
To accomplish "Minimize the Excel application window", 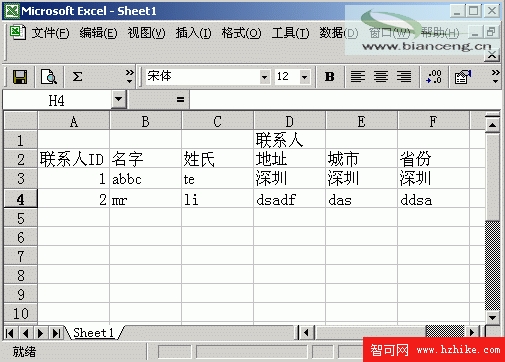I will coord(457,11).
